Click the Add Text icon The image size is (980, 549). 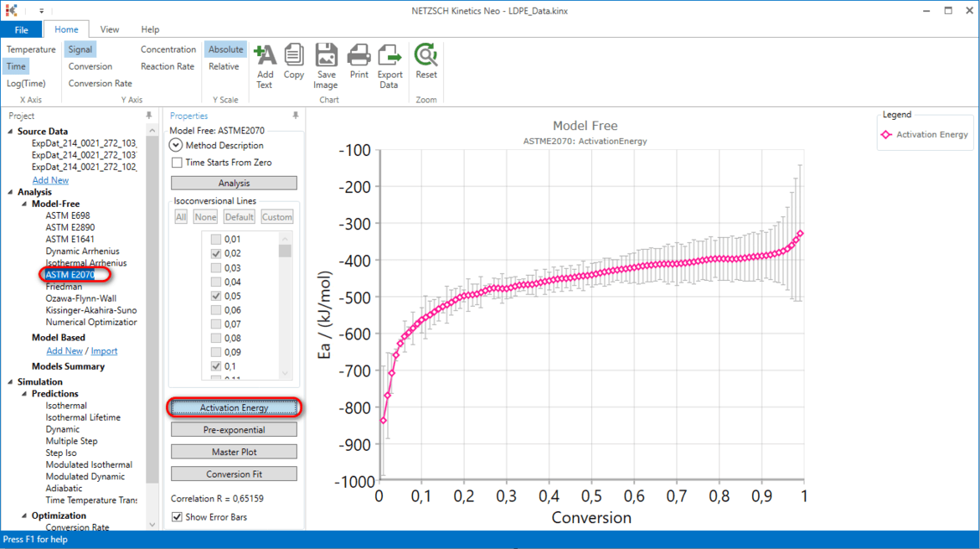click(x=265, y=55)
